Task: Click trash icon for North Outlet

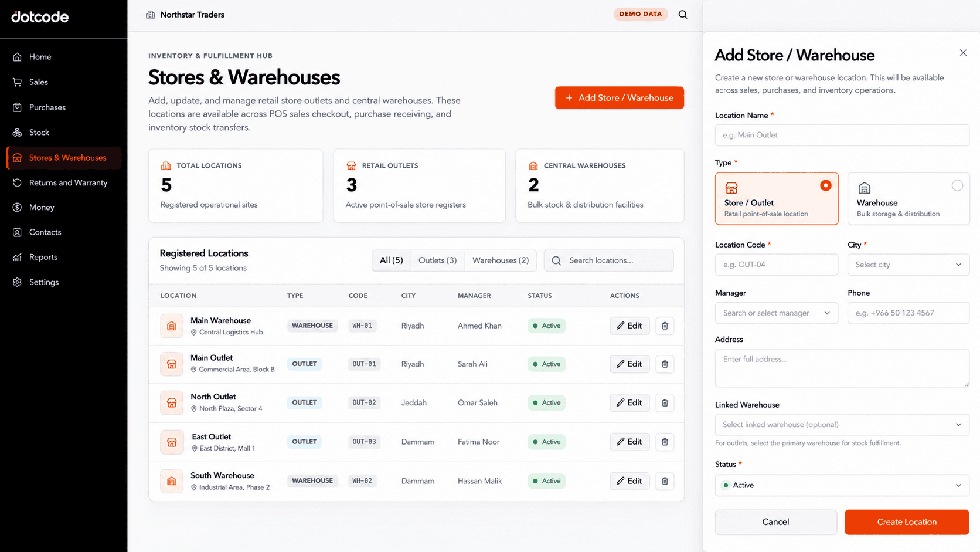Action: tap(665, 402)
